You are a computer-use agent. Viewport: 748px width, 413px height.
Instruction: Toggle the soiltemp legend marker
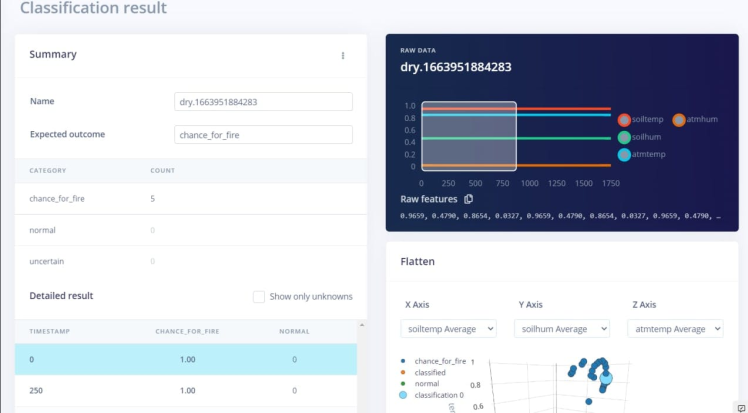pyautogui.click(x=624, y=120)
